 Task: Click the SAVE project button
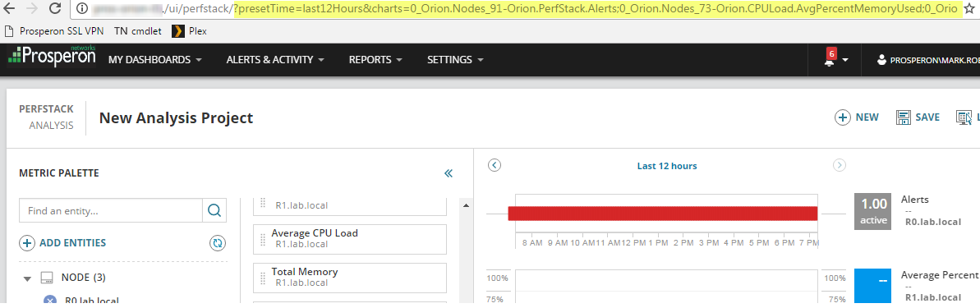(918, 117)
